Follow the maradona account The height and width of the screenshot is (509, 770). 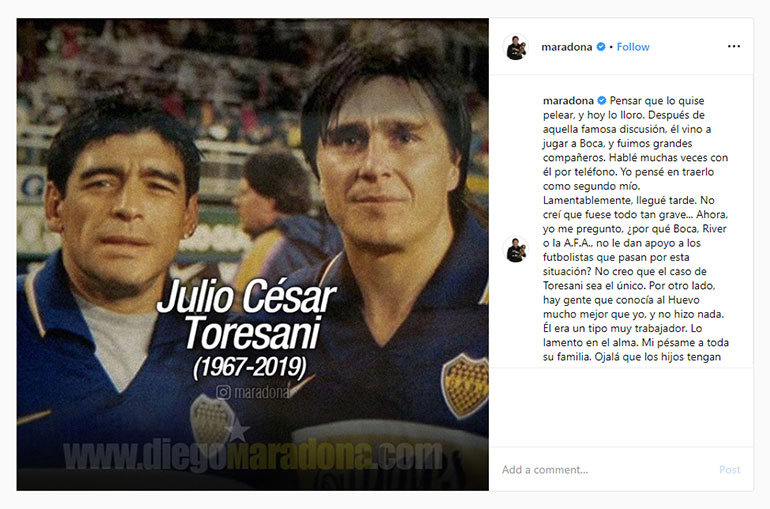[x=633, y=47]
